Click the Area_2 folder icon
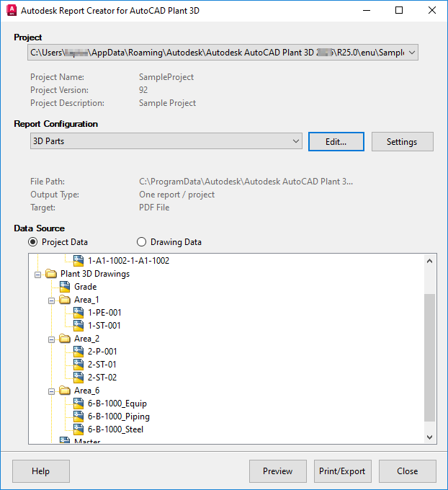Viewport: 448px width, 490px height. (65, 339)
